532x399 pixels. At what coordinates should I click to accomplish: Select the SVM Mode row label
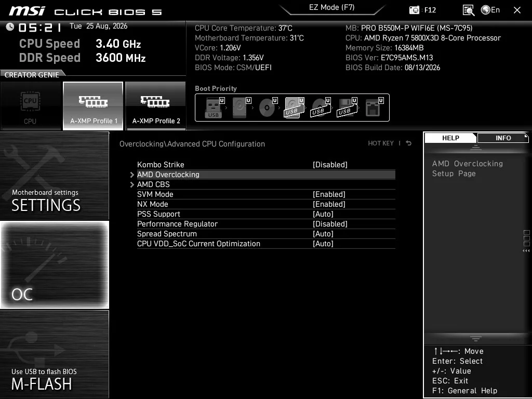(155, 194)
